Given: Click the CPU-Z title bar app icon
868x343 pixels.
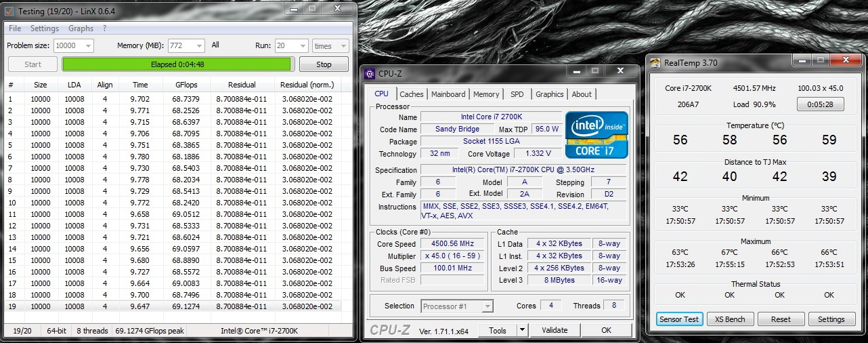Looking at the screenshot, I should pyautogui.click(x=370, y=73).
